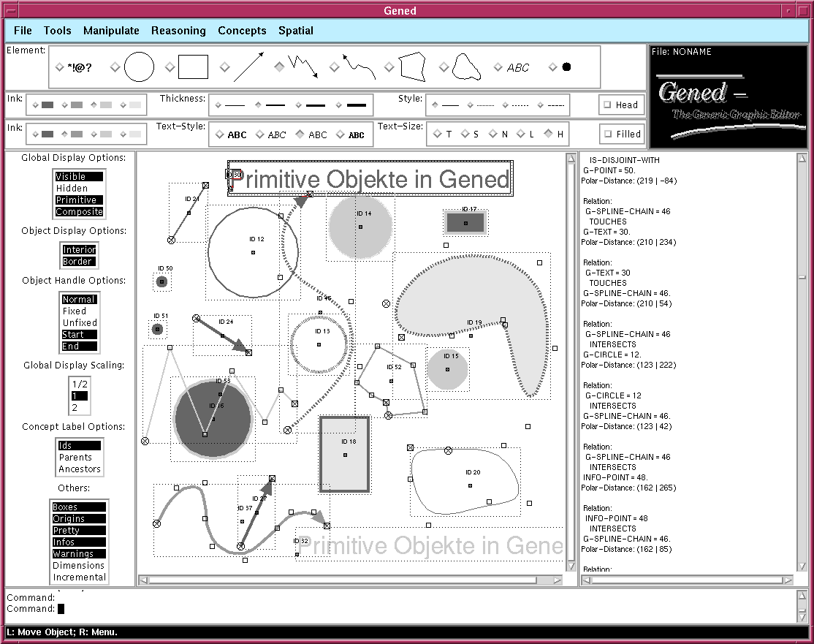
Task: Show Ancestors concept labels
Action: [x=79, y=469]
